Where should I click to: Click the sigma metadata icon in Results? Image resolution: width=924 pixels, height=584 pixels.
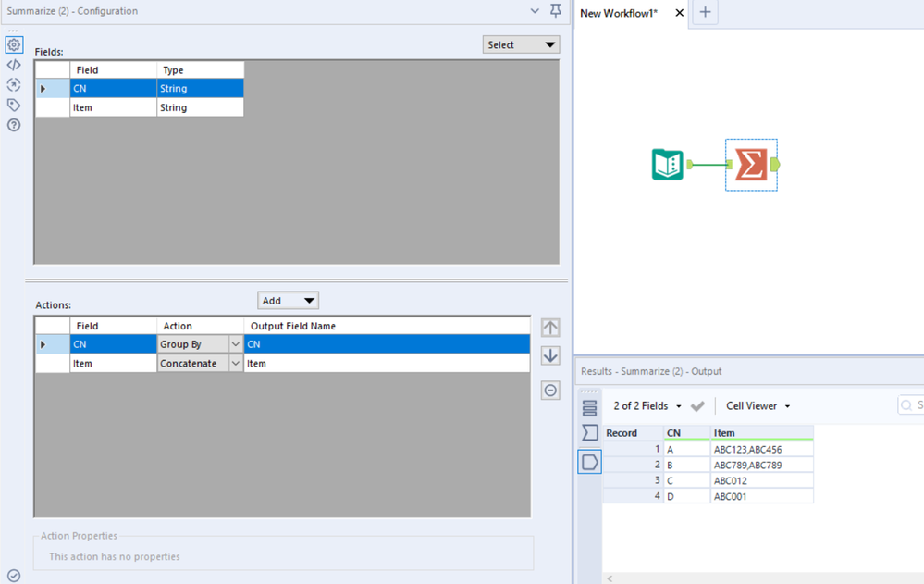pos(589,433)
